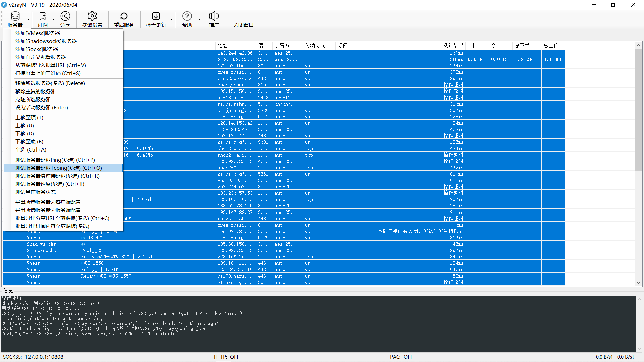This screenshot has height=362, width=644.
Task: Choose 从剪贴板导入批量URL menu entry
Action: coord(63,65)
